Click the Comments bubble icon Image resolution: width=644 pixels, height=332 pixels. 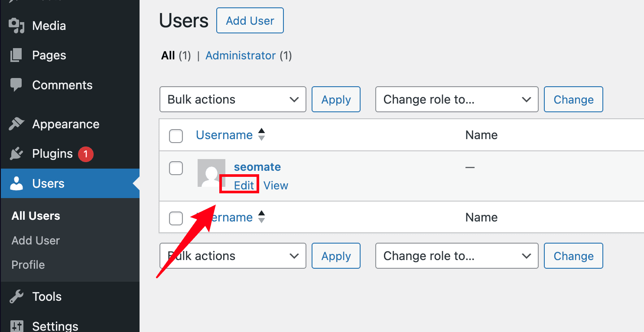(x=16, y=85)
